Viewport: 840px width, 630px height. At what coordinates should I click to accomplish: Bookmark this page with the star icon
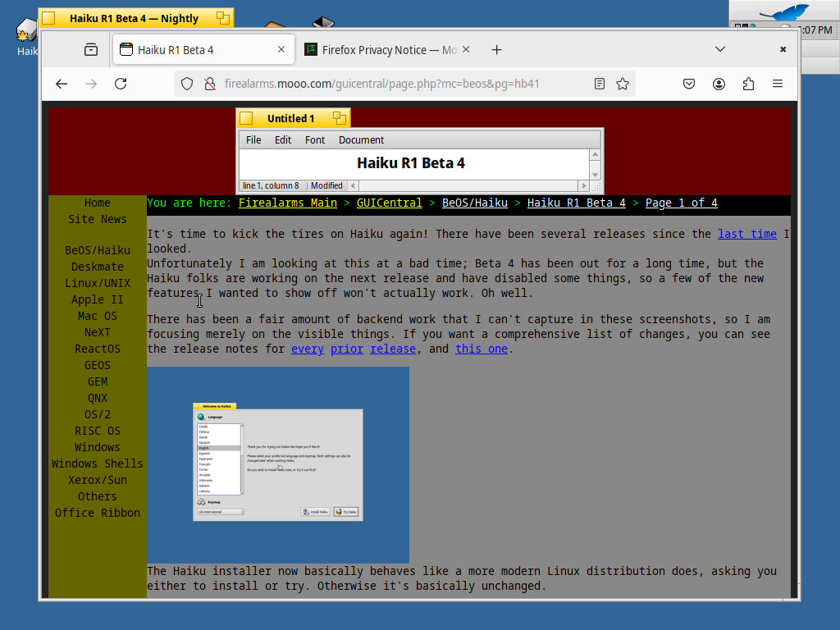(623, 84)
